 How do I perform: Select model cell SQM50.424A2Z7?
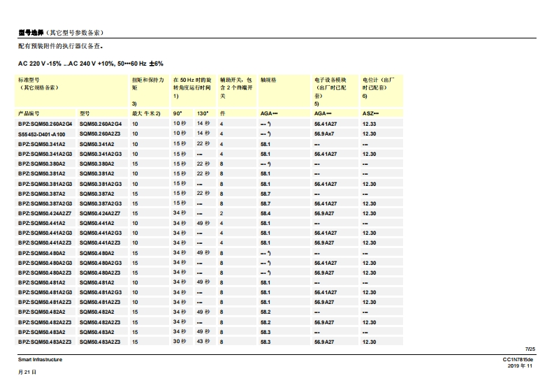100,214
